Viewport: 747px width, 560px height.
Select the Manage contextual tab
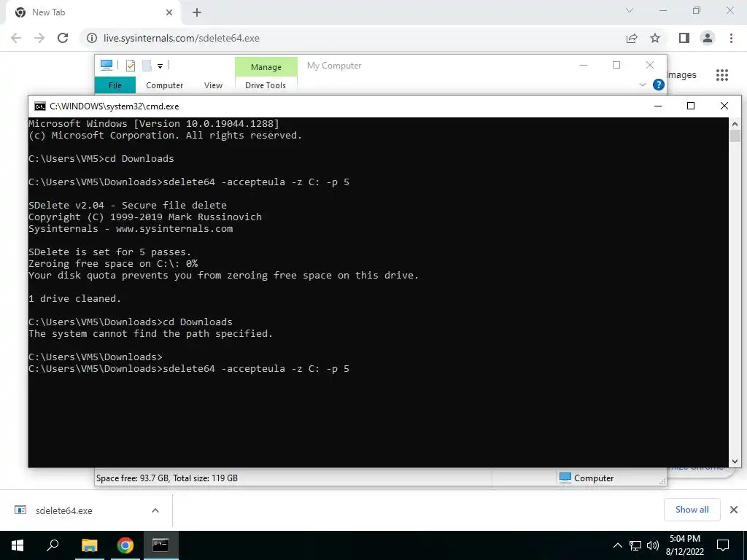(266, 67)
